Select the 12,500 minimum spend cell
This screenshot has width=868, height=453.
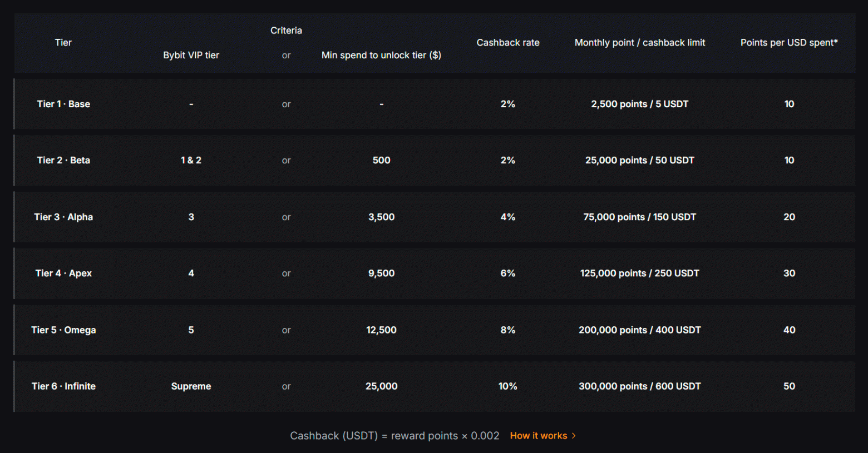(381, 330)
